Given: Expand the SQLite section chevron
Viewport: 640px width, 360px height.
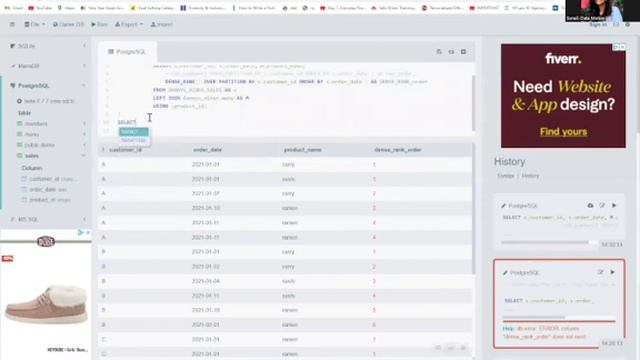Looking at the screenshot, I should point(84,46).
